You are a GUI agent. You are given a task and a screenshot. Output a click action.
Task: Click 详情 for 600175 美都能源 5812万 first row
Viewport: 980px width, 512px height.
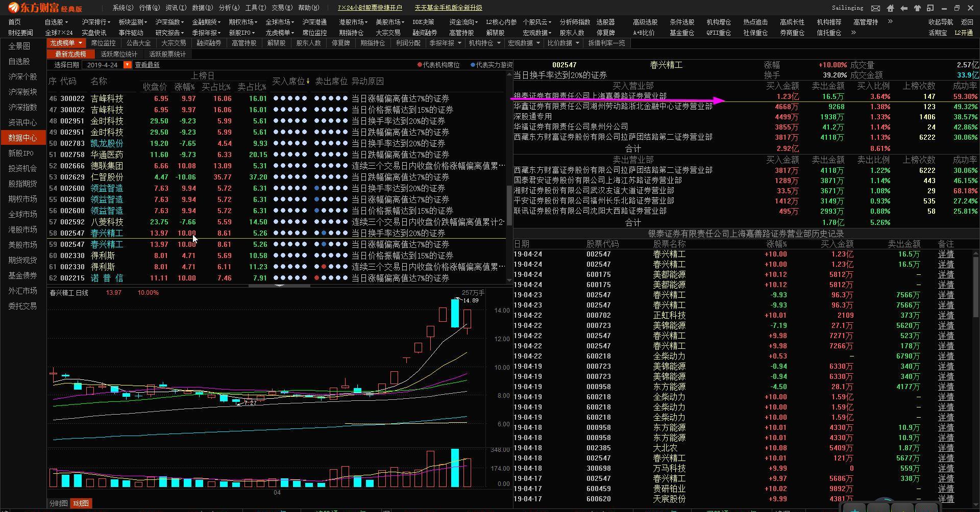(x=946, y=274)
